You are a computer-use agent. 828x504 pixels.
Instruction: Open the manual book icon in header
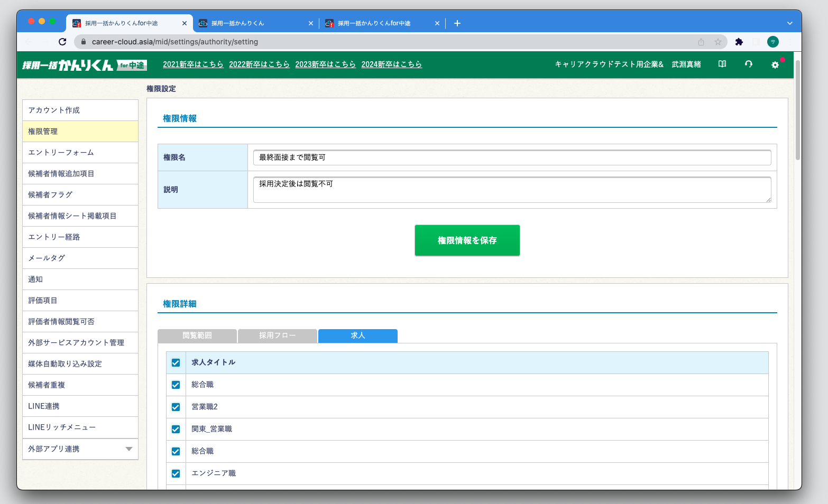click(x=722, y=64)
